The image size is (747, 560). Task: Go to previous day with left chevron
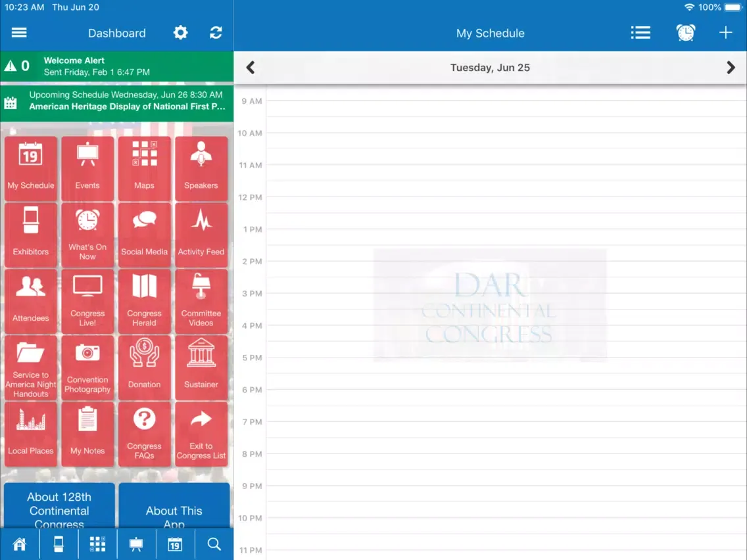coord(251,68)
